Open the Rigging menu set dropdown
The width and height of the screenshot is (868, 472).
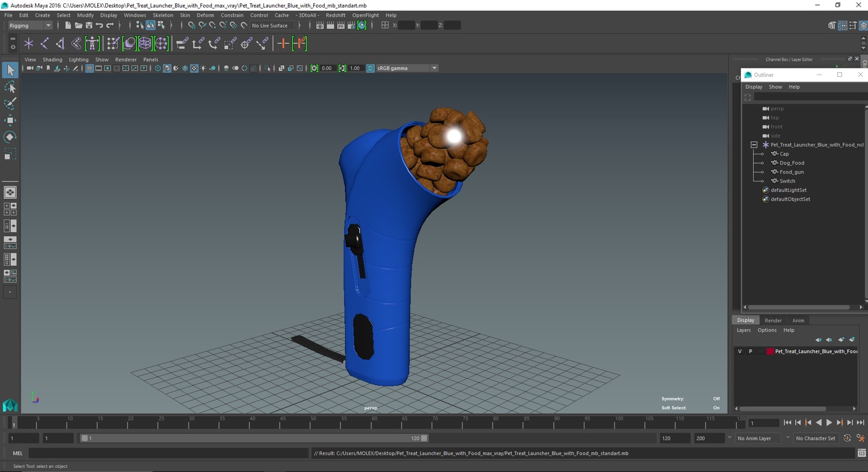(30, 25)
